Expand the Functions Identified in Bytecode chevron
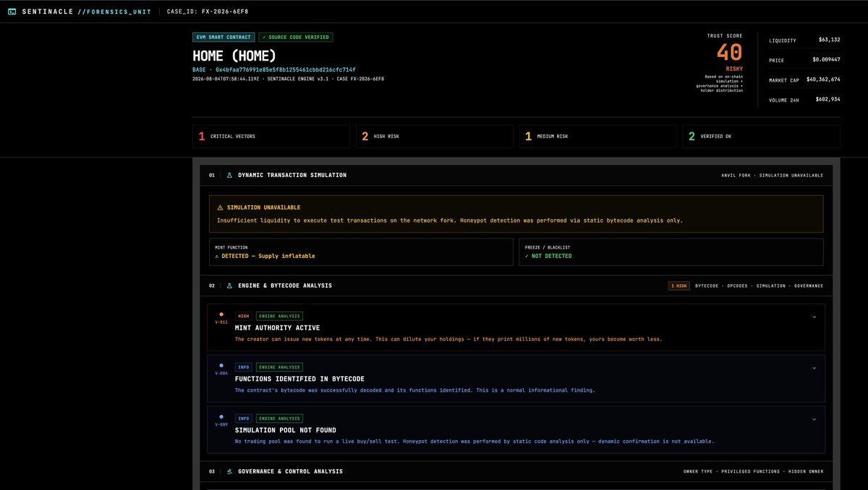This screenshot has width=868, height=490. 814,367
